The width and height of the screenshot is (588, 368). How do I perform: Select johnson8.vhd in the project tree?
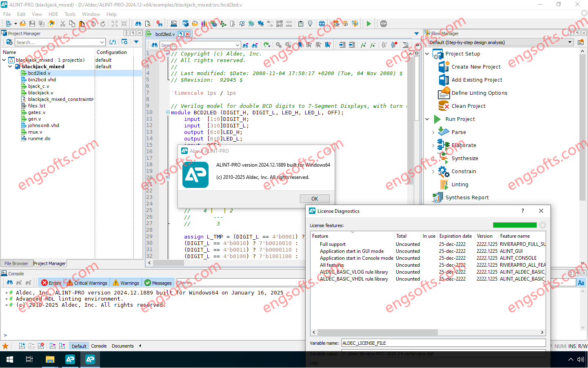(43, 125)
